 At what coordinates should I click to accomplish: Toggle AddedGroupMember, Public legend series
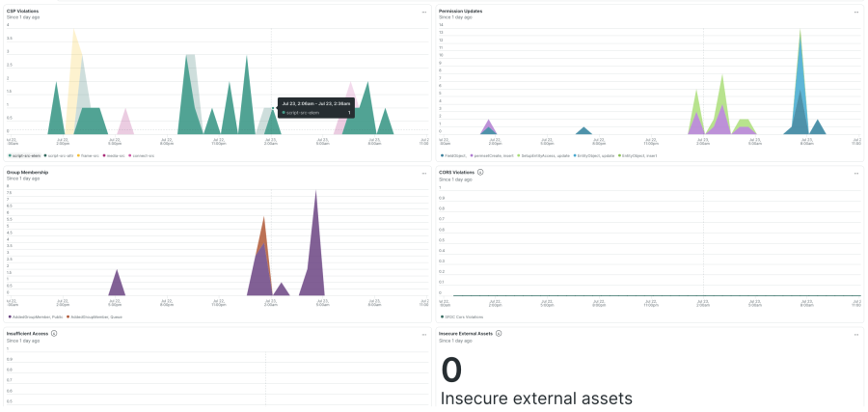click(x=35, y=316)
